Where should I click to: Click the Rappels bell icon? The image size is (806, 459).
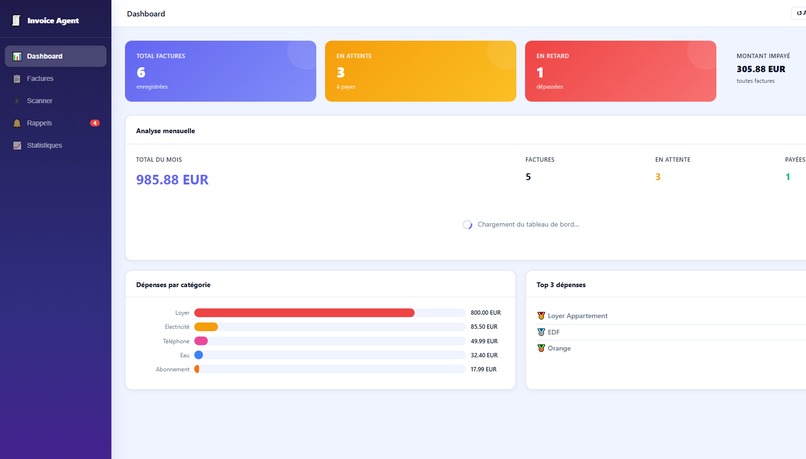tap(17, 123)
